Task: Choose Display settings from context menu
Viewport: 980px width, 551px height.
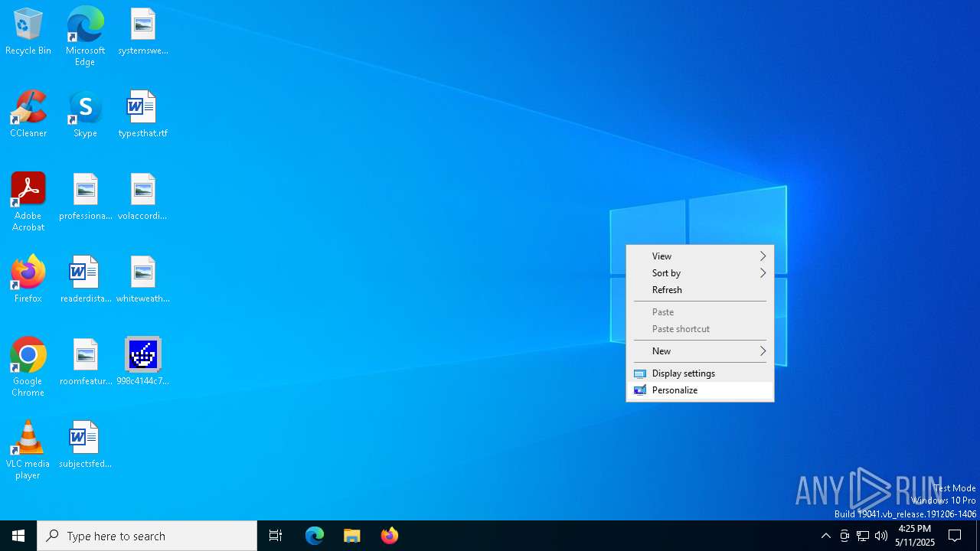Action: pos(700,373)
